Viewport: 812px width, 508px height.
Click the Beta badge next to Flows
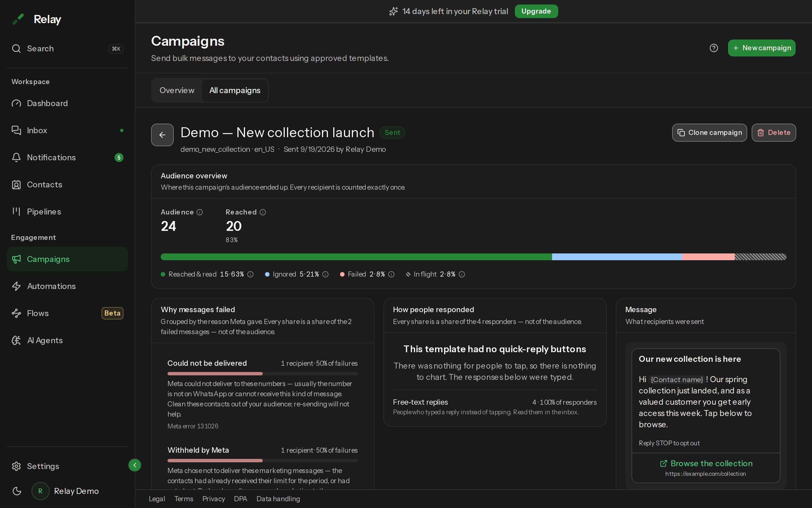(112, 313)
